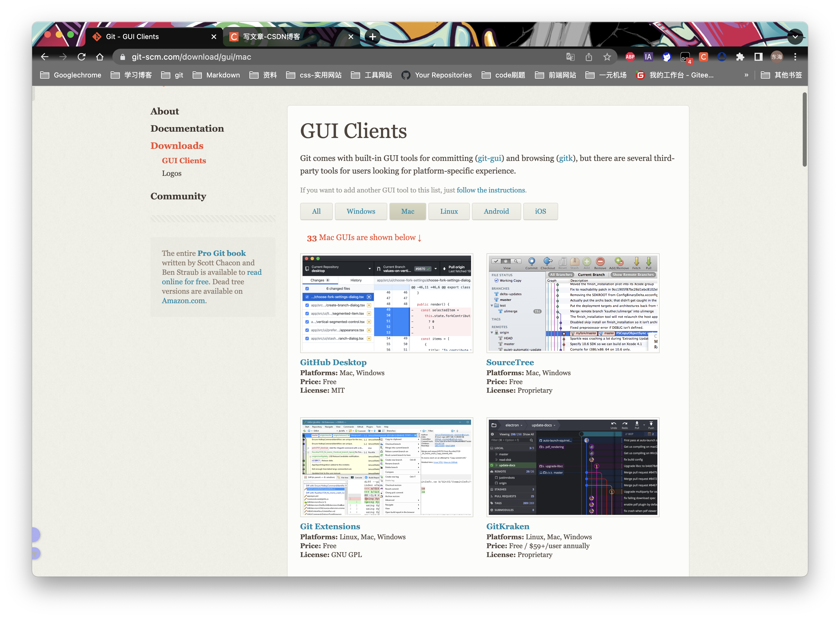The height and width of the screenshot is (619, 840).
Task: Open the Downloads sidebar section
Action: pos(177,146)
